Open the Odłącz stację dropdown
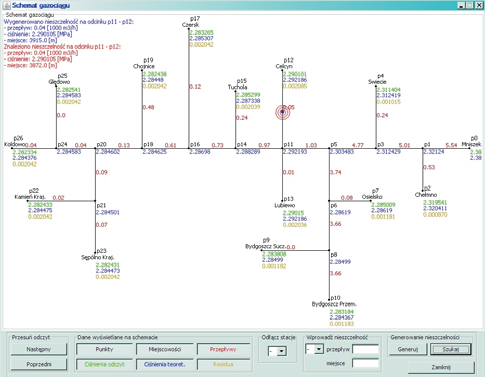 pyautogui.click(x=277, y=351)
